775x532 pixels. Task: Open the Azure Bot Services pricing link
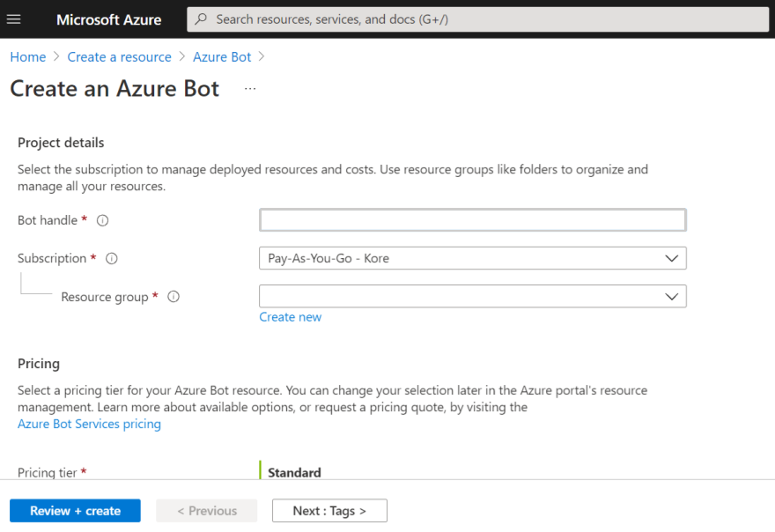(x=89, y=424)
